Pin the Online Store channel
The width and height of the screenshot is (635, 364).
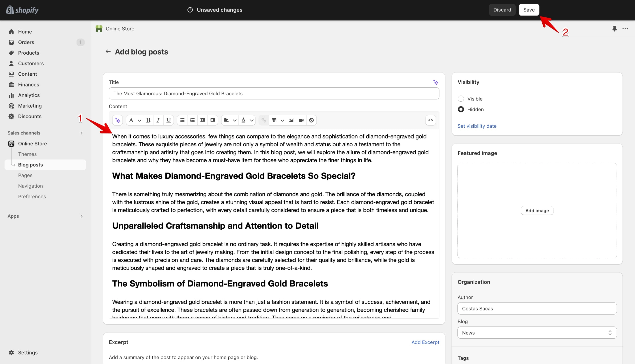614,29
